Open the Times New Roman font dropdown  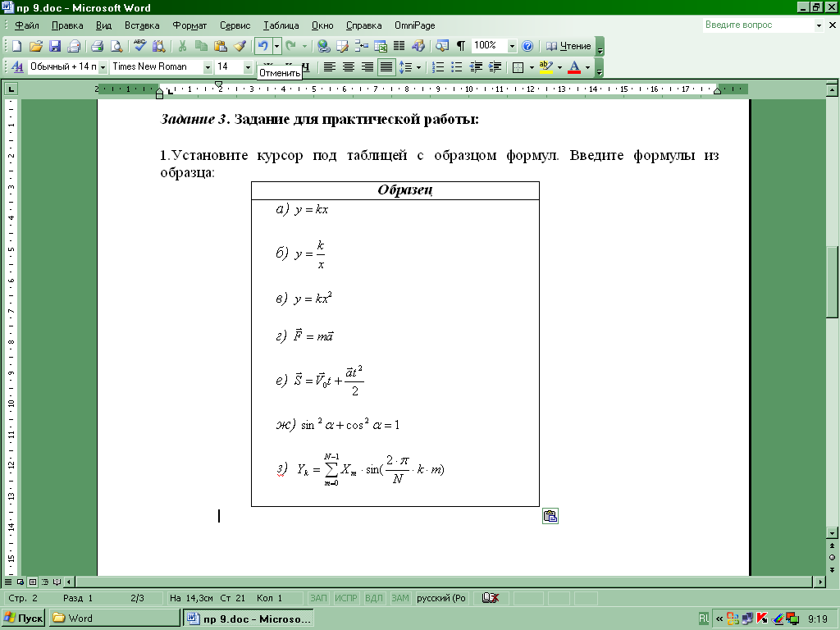coord(208,67)
